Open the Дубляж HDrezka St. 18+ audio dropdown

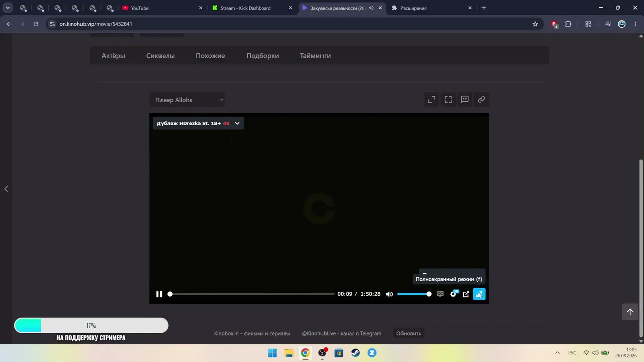point(198,123)
